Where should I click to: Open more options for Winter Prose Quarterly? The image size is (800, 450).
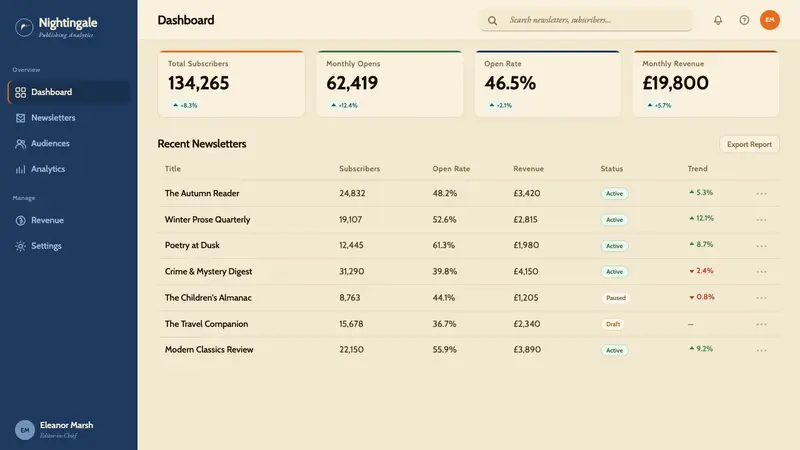(762, 220)
